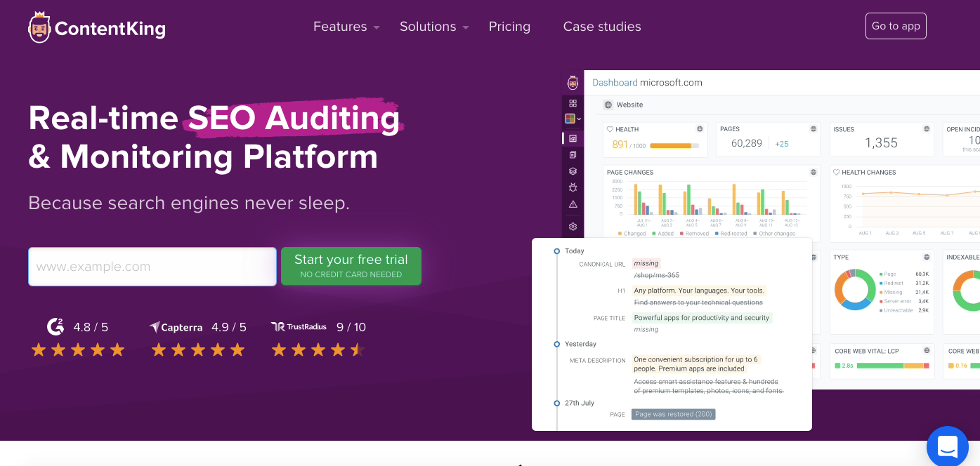Focus the www.example.com input field
The width and height of the screenshot is (980, 466).
pos(152,267)
